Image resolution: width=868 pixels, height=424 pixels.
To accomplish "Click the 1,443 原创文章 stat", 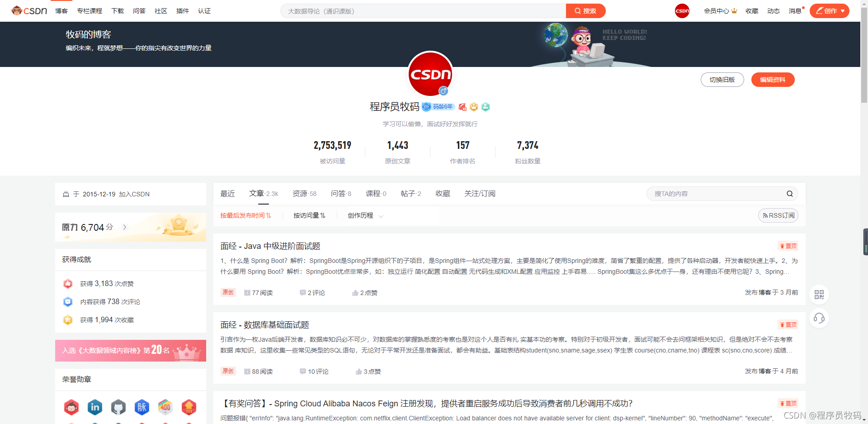I will click(398, 152).
